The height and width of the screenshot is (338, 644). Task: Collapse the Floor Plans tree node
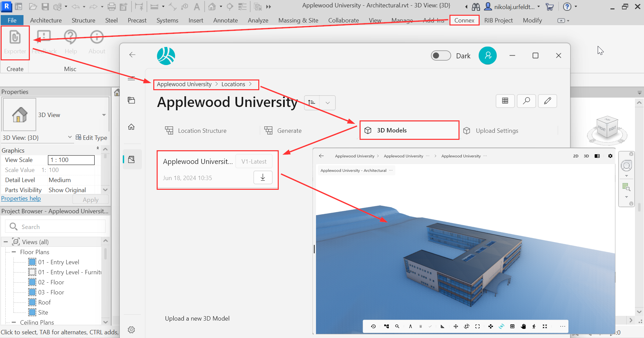(x=14, y=252)
